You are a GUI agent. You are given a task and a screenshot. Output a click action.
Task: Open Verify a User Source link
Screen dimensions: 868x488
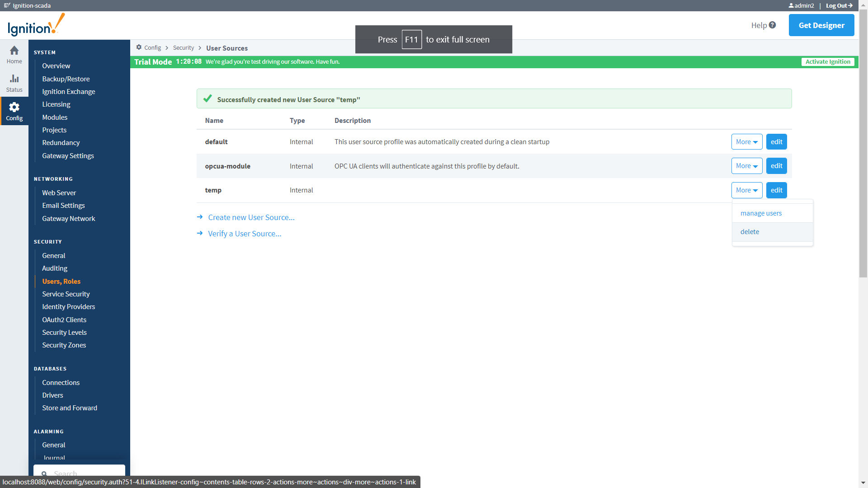pos(245,234)
